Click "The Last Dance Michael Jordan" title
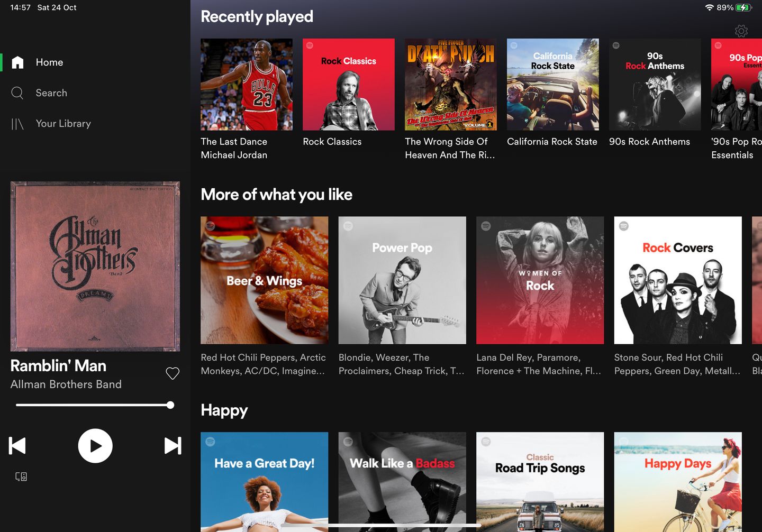 pos(234,149)
